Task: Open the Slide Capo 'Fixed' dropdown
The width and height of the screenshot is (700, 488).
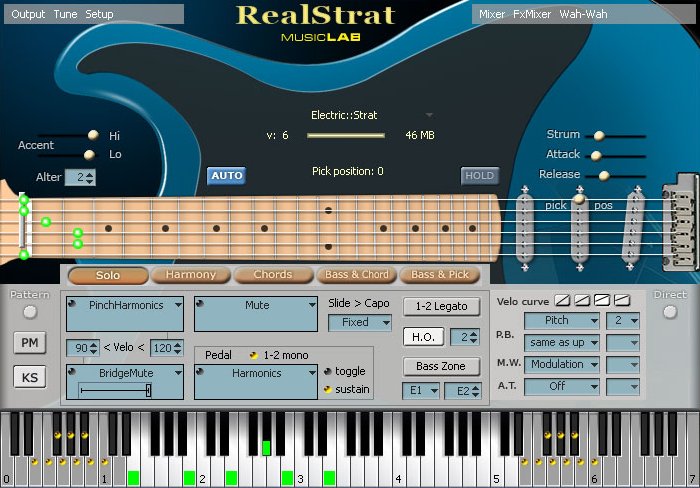Action: [360, 322]
